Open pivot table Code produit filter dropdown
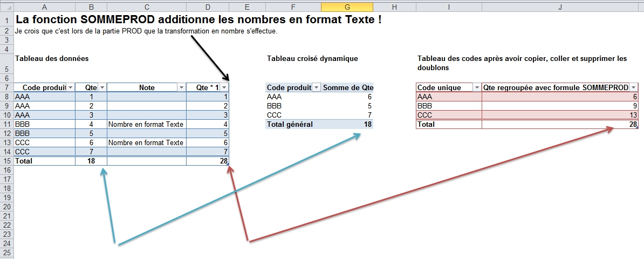644x259 pixels. click(317, 87)
